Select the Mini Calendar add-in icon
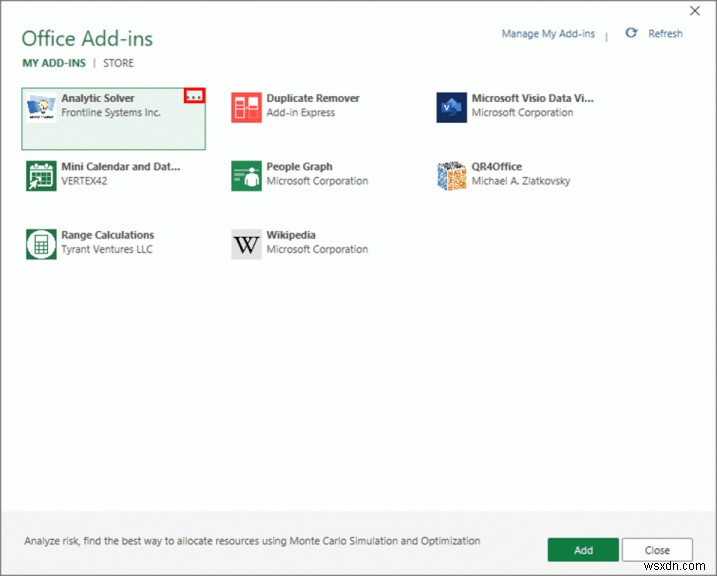 pyautogui.click(x=41, y=176)
